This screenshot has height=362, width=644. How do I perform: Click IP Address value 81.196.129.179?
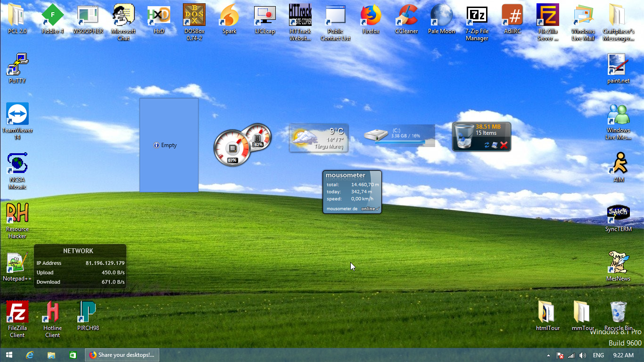click(x=105, y=263)
